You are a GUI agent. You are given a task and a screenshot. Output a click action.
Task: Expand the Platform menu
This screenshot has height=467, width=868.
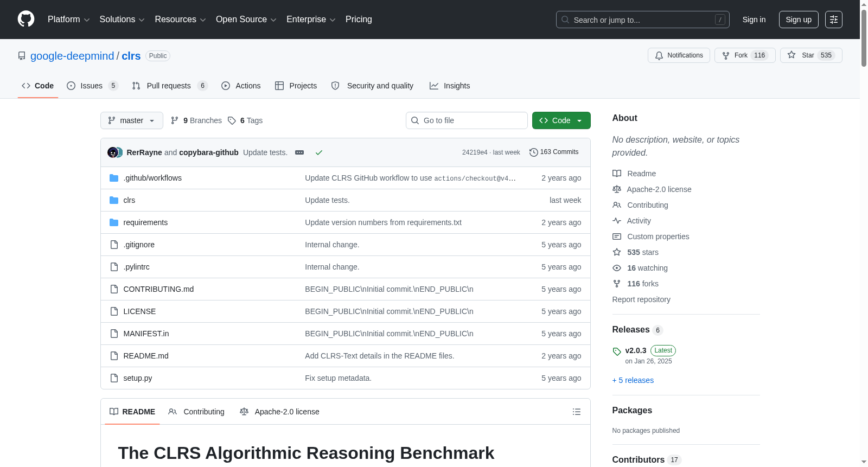click(68, 20)
